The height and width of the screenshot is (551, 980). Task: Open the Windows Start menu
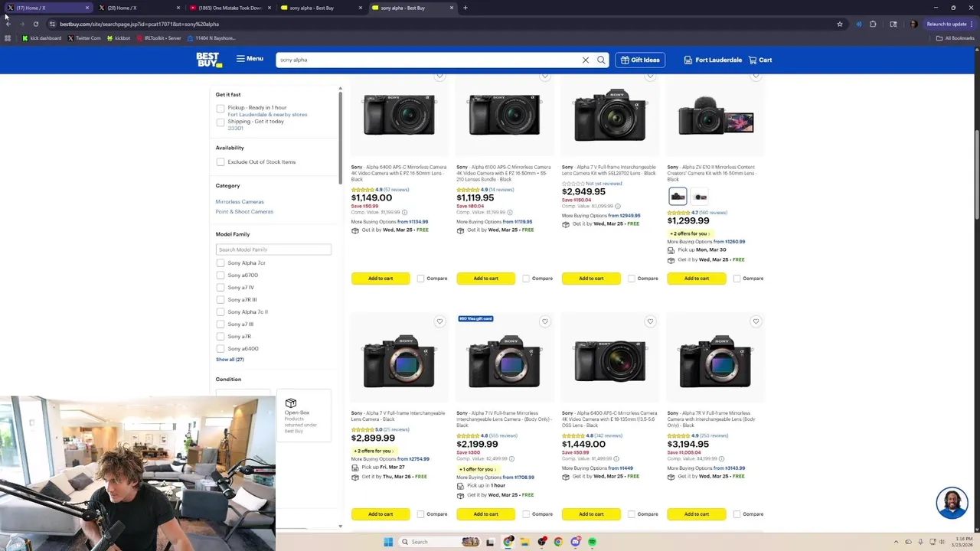(388, 542)
